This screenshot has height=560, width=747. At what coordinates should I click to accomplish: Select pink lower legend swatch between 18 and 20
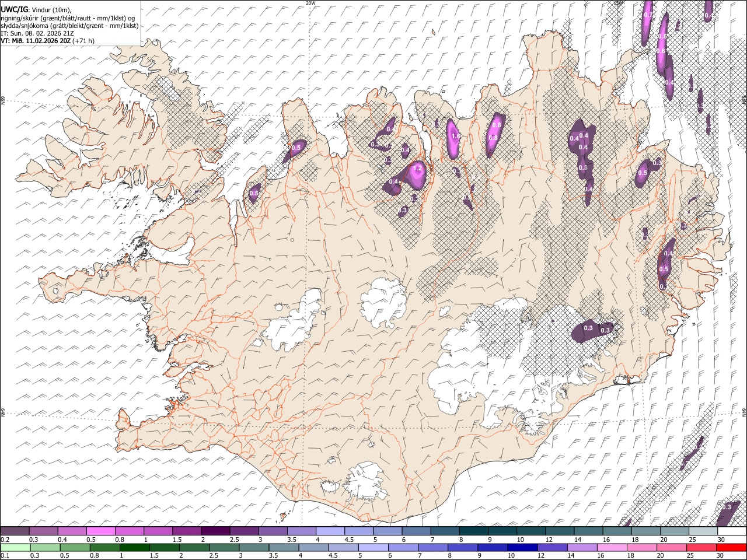[x=642, y=547]
